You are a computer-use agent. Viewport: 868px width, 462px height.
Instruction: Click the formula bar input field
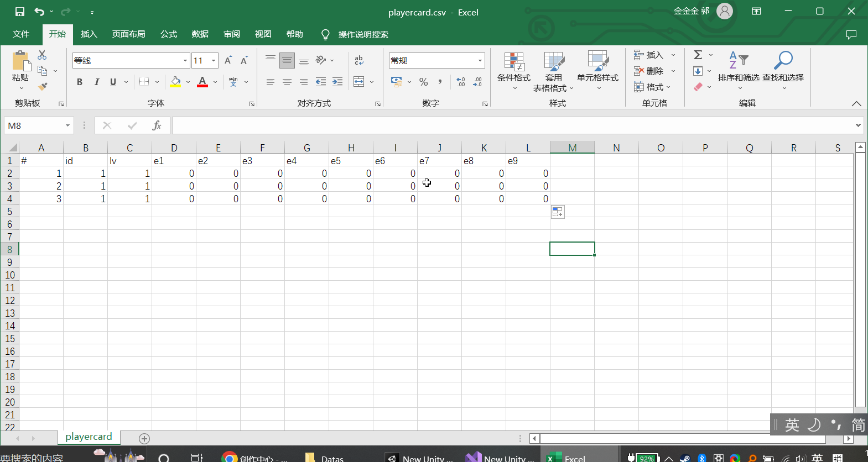point(513,125)
